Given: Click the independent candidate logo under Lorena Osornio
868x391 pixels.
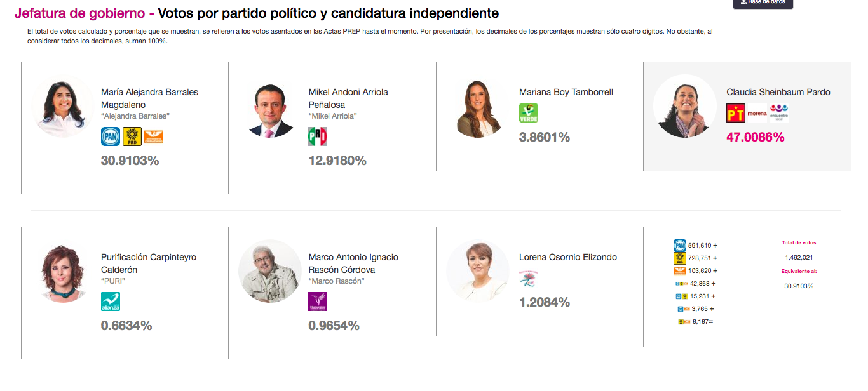Looking at the screenshot, I should [529, 278].
